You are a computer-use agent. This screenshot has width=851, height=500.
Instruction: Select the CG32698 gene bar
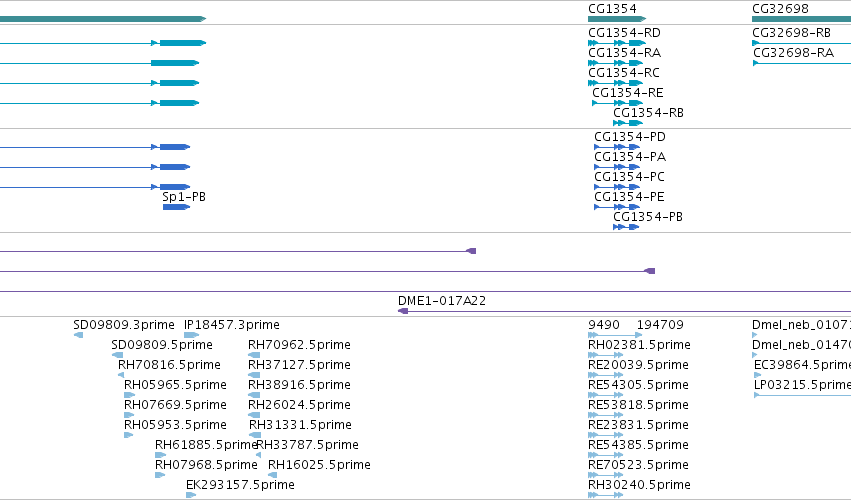801,19
